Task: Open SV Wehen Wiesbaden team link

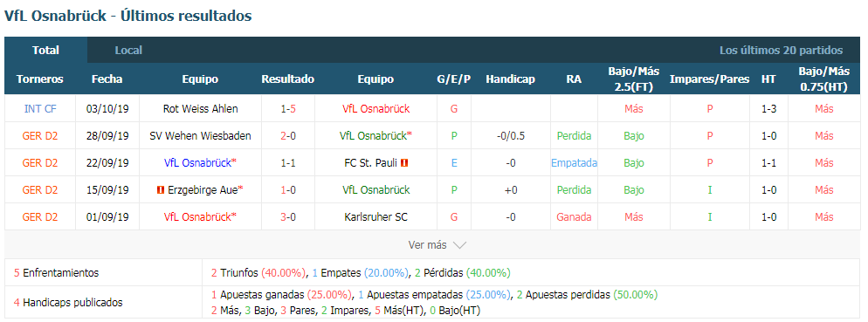Action: 200,136
